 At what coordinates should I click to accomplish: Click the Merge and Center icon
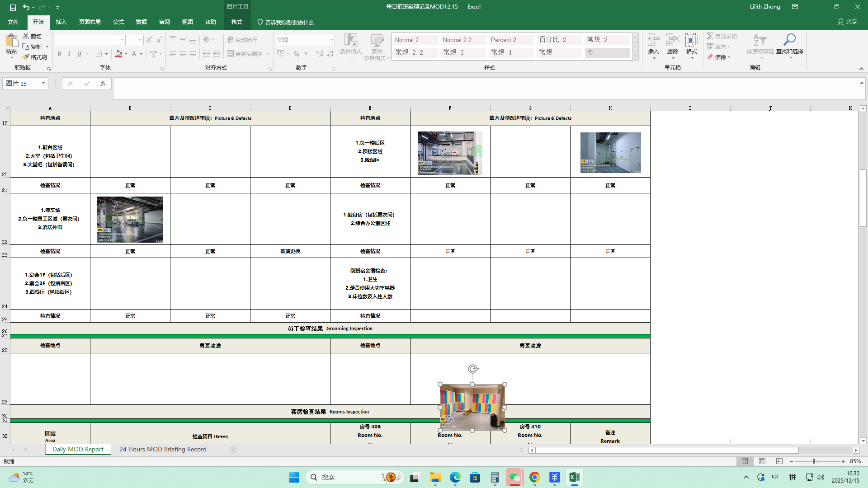click(230, 54)
